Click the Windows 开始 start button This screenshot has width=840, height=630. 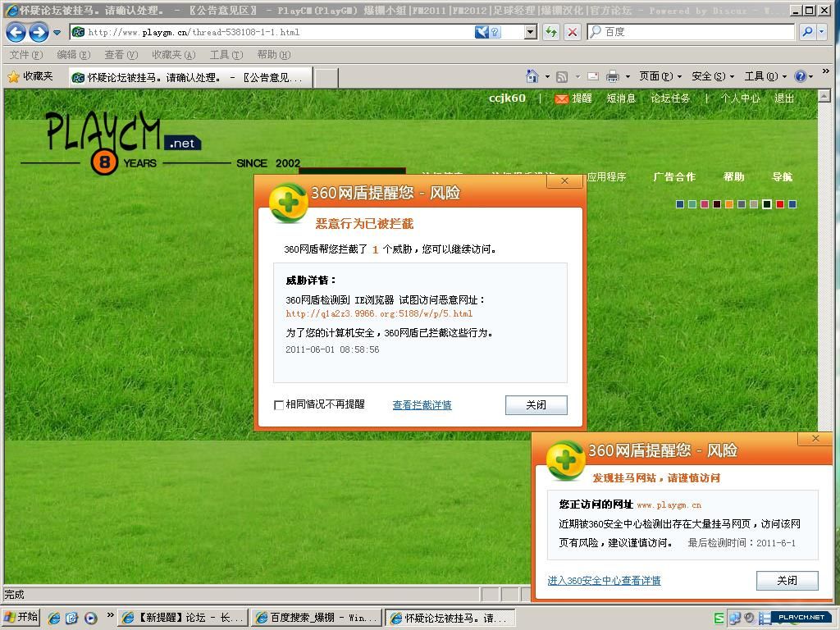coord(21,618)
